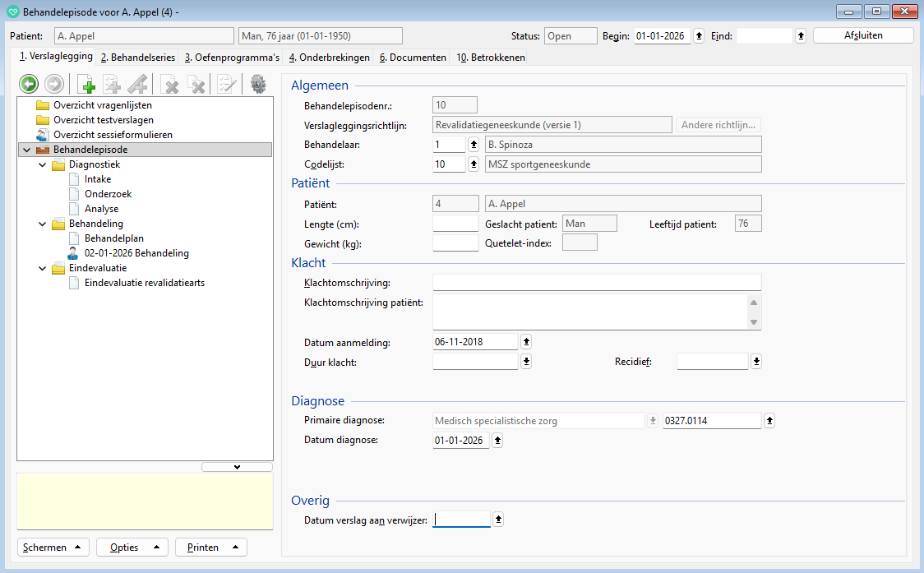
Task: Click the Recidief input field
Action: (712, 362)
